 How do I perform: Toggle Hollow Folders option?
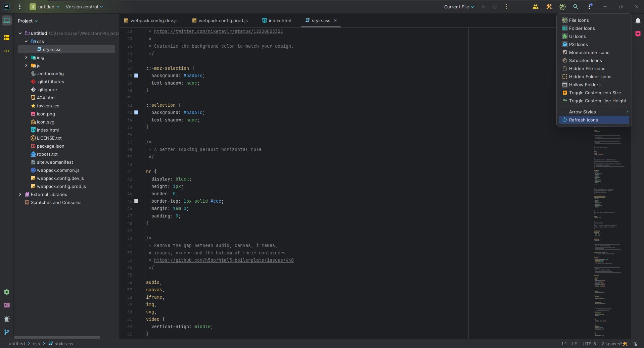click(585, 85)
